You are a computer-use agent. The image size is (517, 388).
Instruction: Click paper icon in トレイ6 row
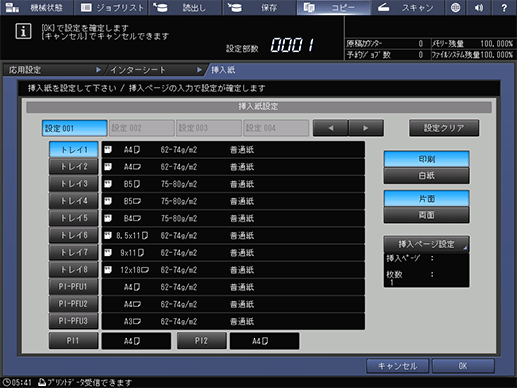108,236
